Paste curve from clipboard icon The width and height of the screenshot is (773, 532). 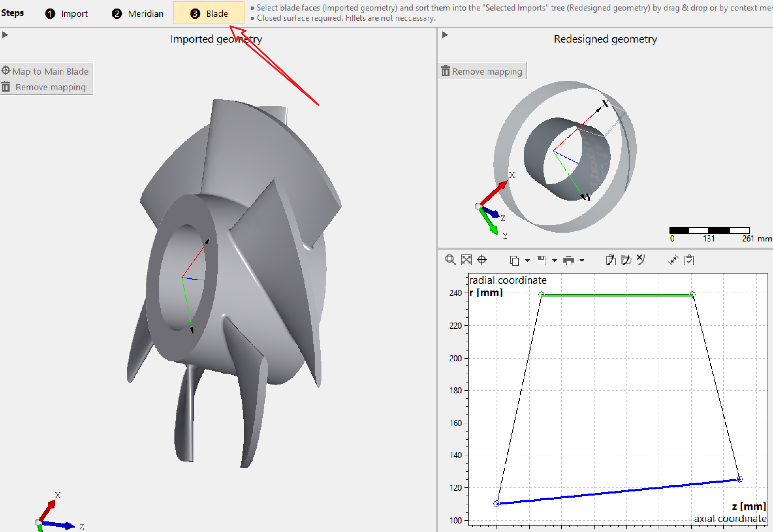[611, 260]
